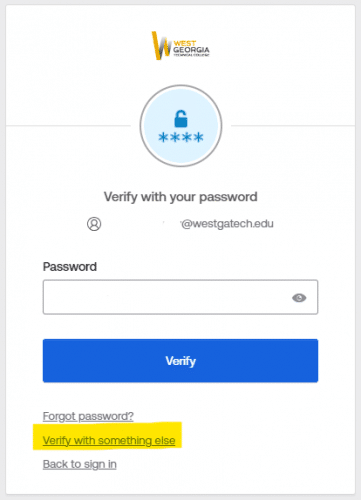
Task: Click the four blue asterisks under padlock
Action: pyautogui.click(x=181, y=137)
